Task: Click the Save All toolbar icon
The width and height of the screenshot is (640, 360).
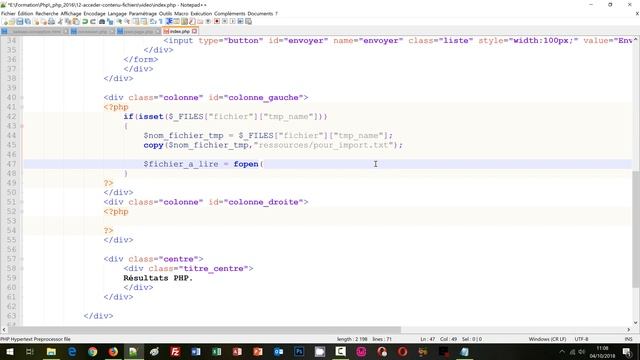Action: [x=27, y=21]
